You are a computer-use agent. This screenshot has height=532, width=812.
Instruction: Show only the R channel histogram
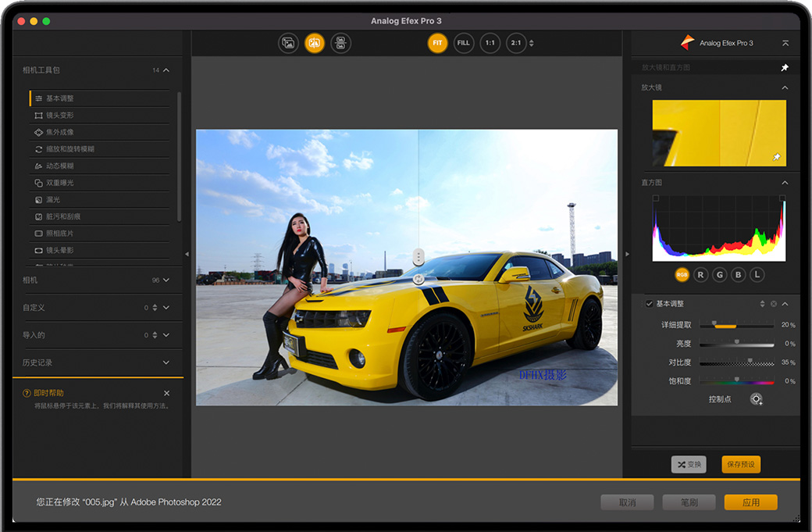coord(700,275)
